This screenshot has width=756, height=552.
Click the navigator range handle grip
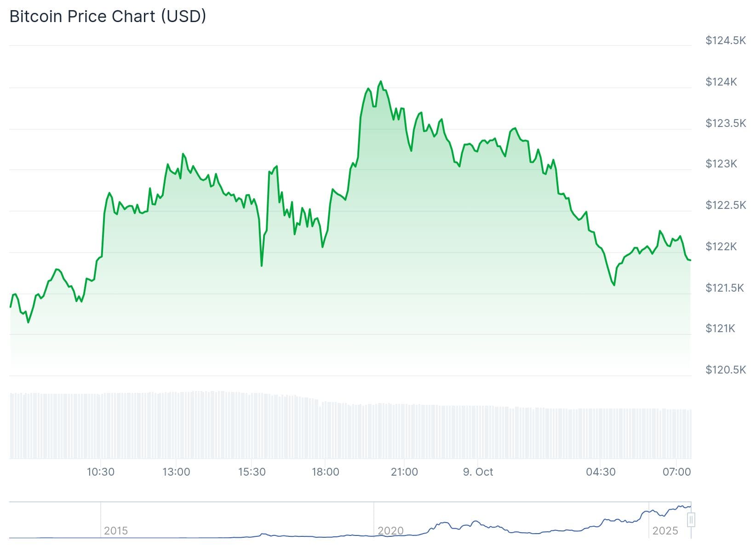(691, 520)
